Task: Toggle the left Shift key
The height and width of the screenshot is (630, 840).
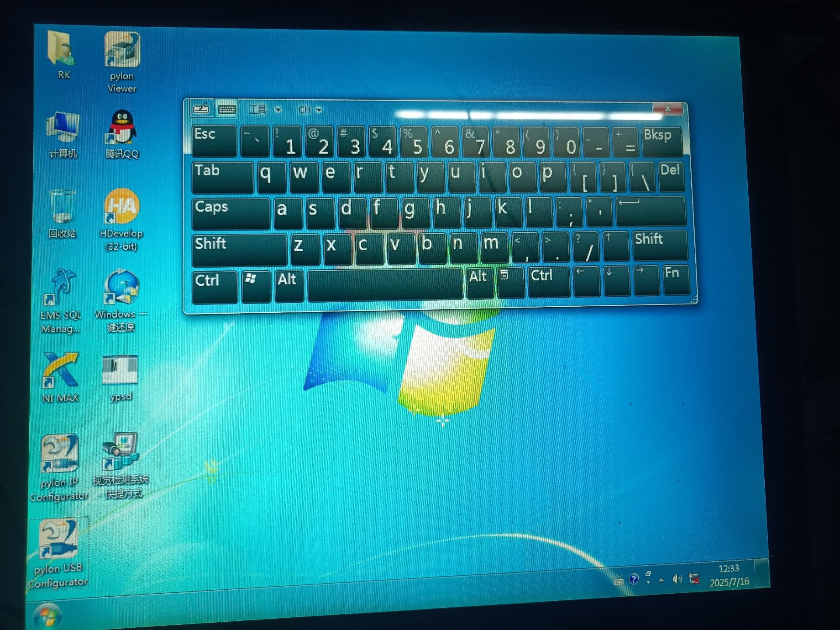Action: coord(239,250)
